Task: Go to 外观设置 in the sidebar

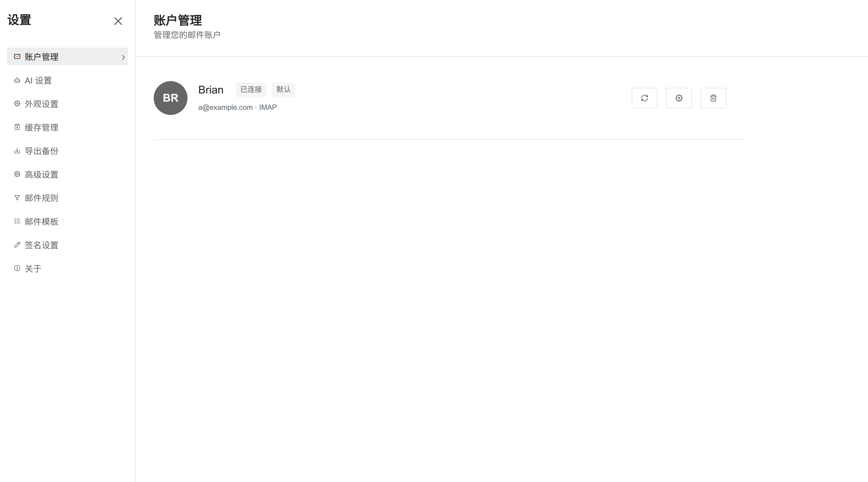Action: pyautogui.click(x=68, y=103)
